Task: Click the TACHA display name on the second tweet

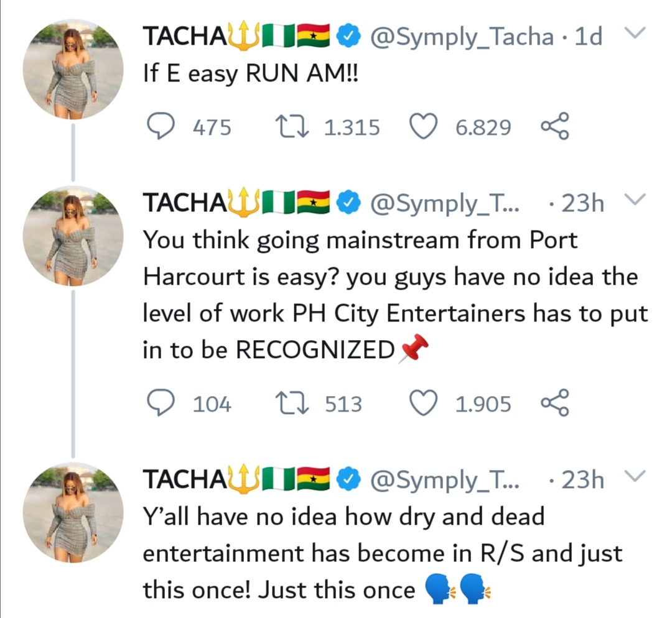Action: (x=183, y=203)
